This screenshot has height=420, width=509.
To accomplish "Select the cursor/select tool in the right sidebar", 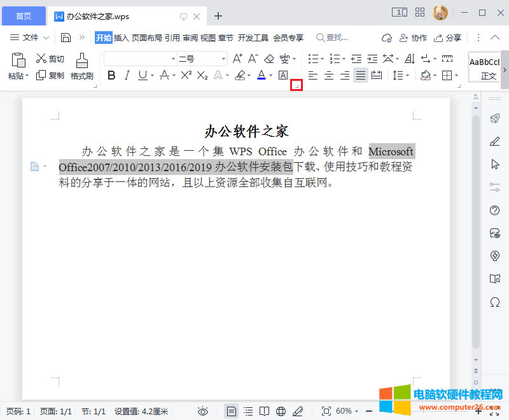I will point(495,164).
